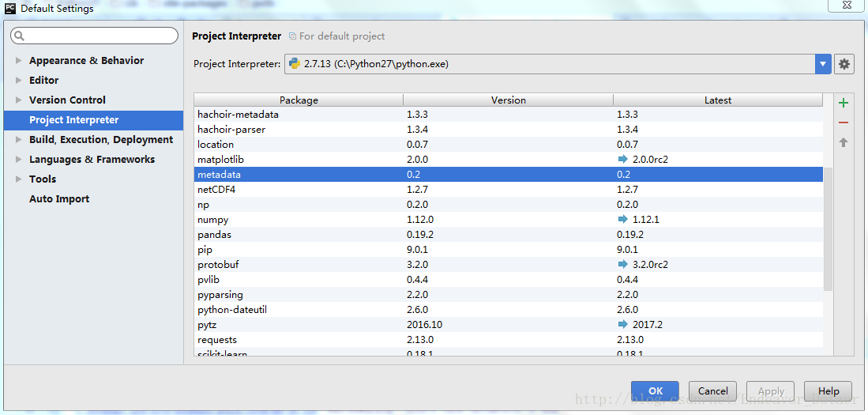Click version 0.19.2 of pandas
Image resolution: width=868 pixels, height=415 pixels.
coord(420,234)
